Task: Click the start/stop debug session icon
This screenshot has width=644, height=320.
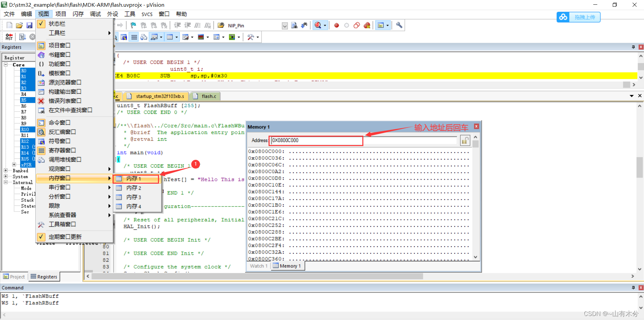Action: tap(318, 25)
